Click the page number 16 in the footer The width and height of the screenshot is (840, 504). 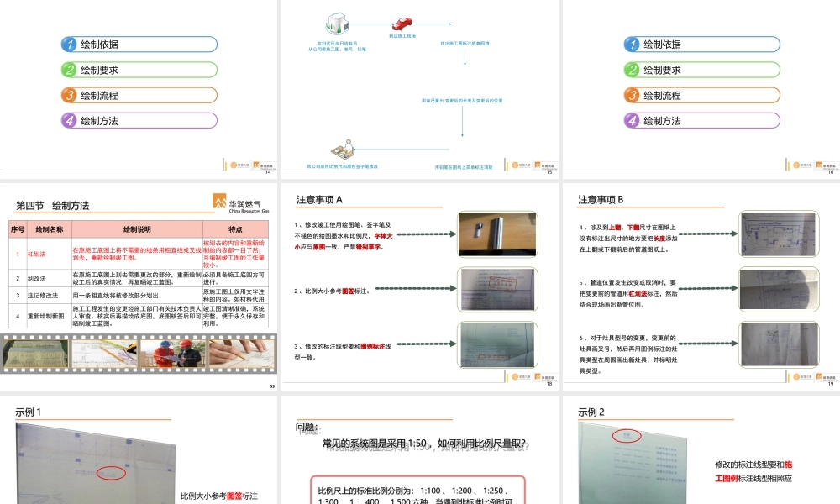[x=829, y=174]
